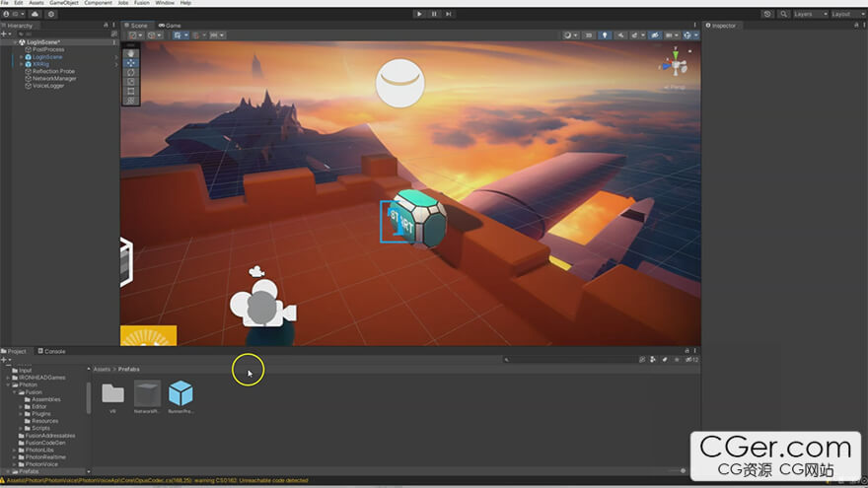The height and width of the screenshot is (488, 868).
Task: Select the Rotate tool in Scene overlay
Action: pyautogui.click(x=131, y=72)
